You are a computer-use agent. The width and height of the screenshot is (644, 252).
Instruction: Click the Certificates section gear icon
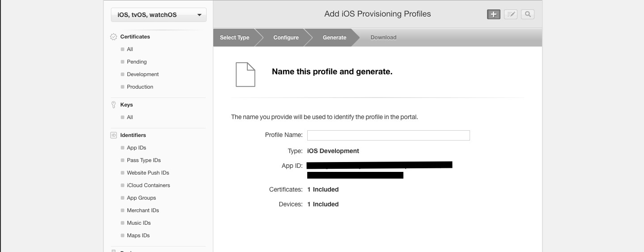(114, 37)
